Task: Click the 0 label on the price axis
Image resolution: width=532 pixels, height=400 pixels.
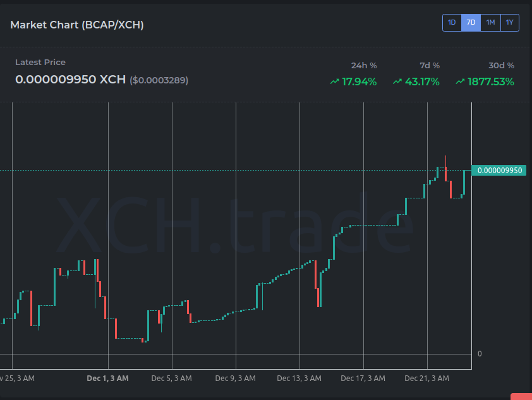Action: tap(480, 354)
